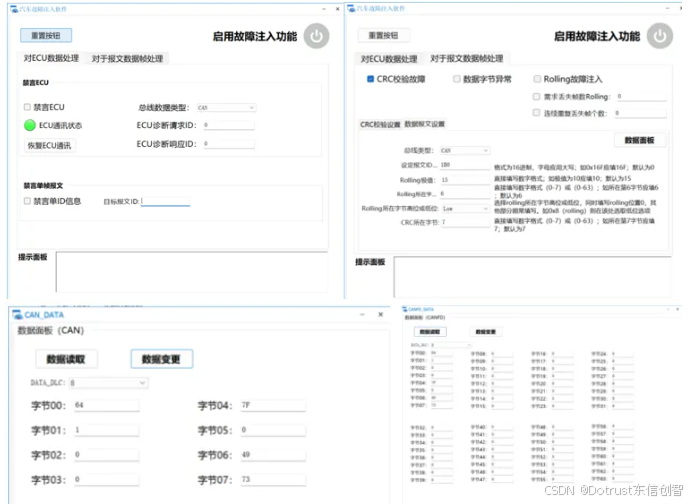The height and width of the screenshot is (504, 690).
Task: Toggle the 需求丢失帧数Rolling checkbox
Action: pyautogui.click(x=536, y=96)
